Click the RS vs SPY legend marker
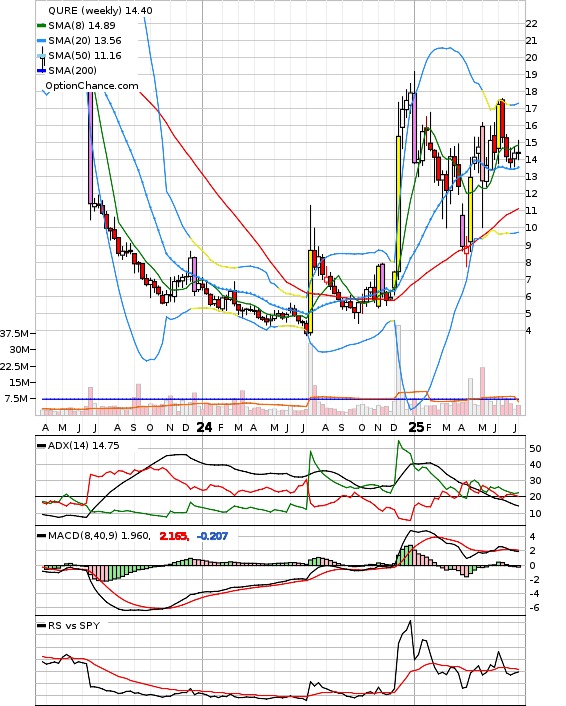 pos(41,626)
